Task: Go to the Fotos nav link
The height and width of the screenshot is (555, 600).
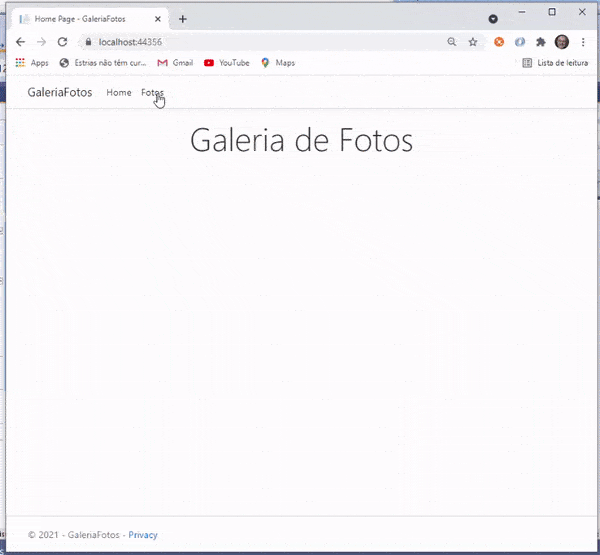Action: [152, 93]
